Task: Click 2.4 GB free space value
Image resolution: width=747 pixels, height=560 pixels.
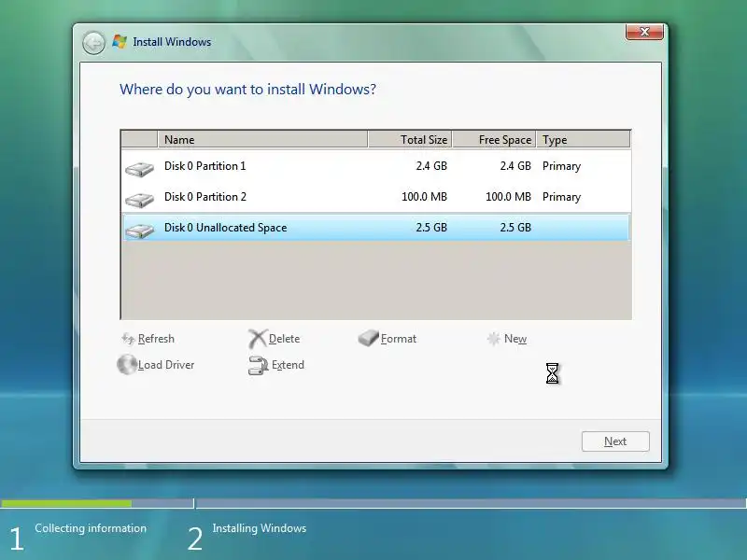Action: [515, 166]
